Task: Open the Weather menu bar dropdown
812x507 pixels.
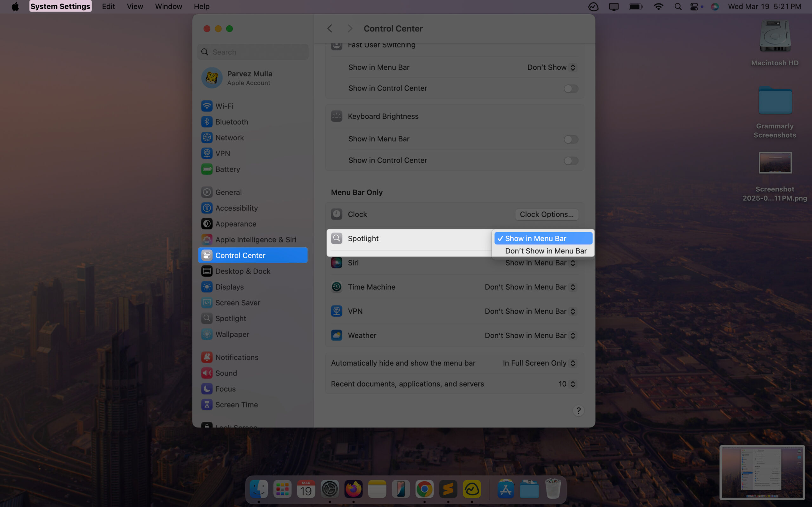Action: [530, 335]
